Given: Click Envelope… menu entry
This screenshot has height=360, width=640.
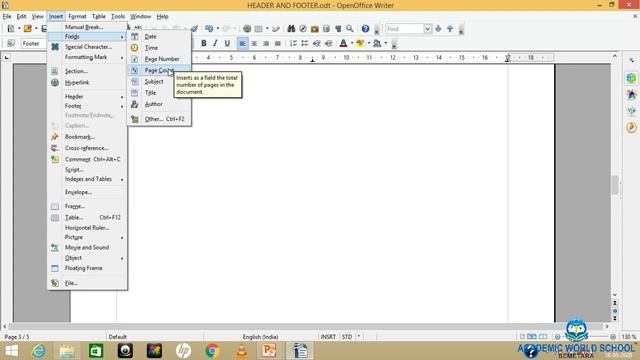Looking at the screenshot, I should tap(87, 192).
